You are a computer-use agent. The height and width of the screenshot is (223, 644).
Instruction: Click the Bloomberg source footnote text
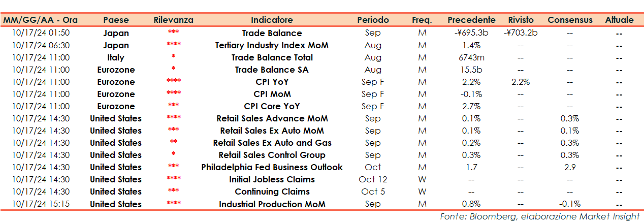[539, 216]
